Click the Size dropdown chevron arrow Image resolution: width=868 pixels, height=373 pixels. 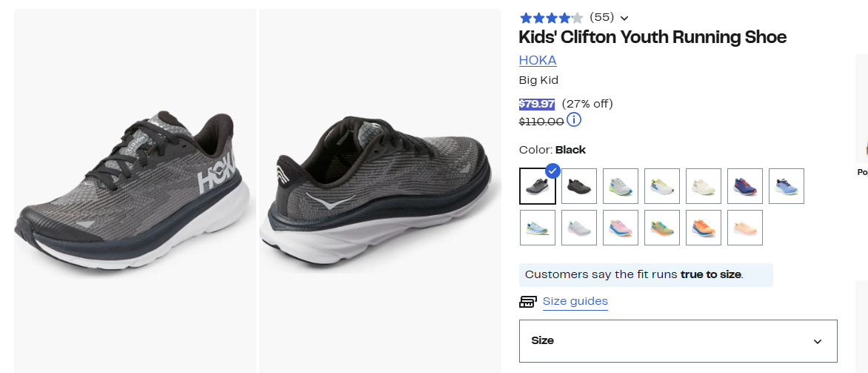818,342
